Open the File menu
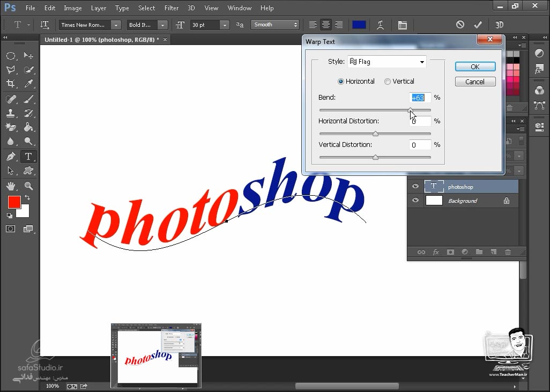Screen dimensions: 550x392 (31, 8)
